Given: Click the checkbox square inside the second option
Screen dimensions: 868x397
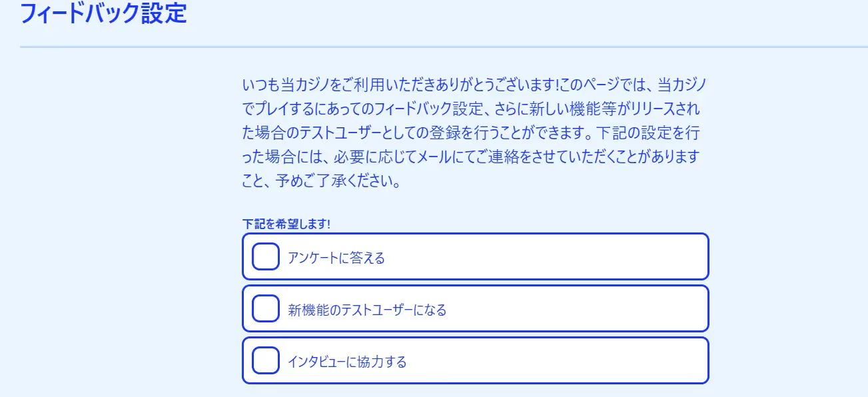Looking at the screenshot, I should (x=265, y=308).
